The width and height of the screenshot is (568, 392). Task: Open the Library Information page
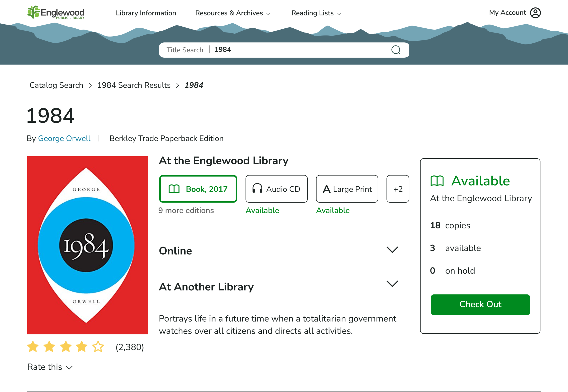[146, 13]
